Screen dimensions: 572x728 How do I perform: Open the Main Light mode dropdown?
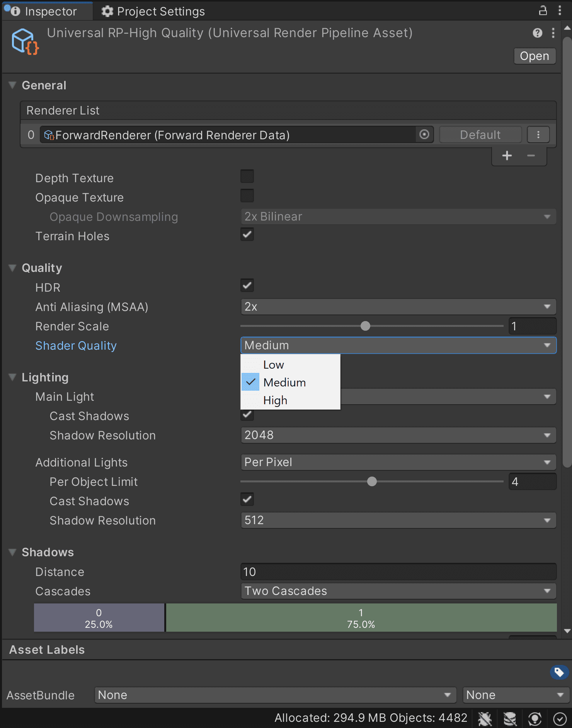coord(448,396)
